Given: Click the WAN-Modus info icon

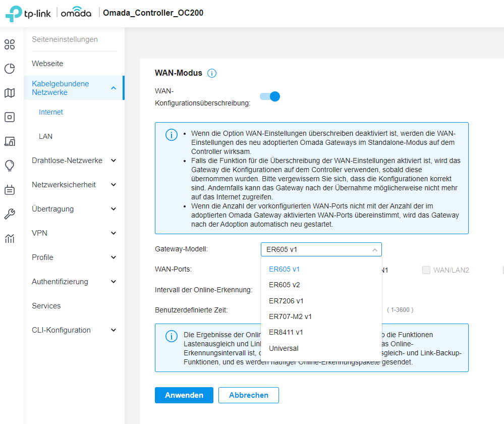Looking at the screenshot, I should tap(212, 73).
